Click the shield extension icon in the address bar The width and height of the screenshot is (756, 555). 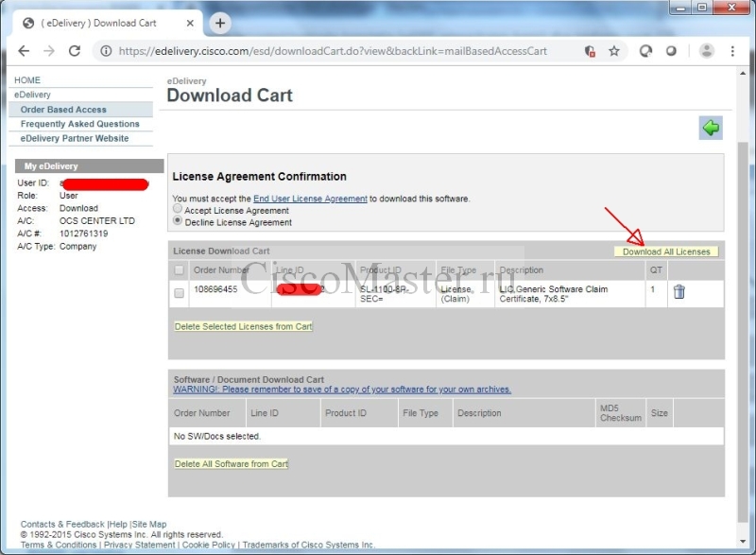590,51
